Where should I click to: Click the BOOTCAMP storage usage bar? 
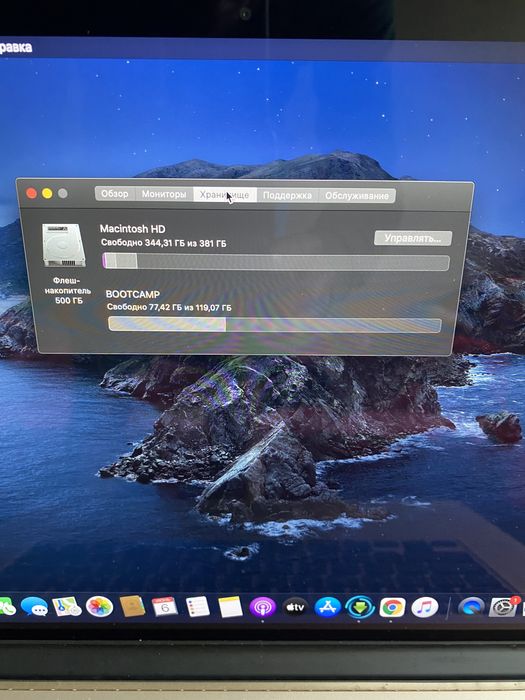[x=275, y=325]
